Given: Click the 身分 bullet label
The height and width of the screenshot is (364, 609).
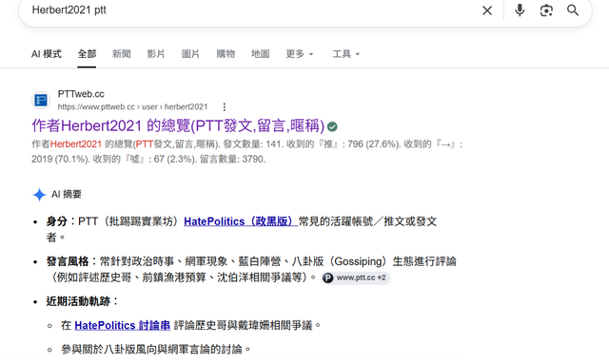Looking at the screenshot, I should point(57,221).
